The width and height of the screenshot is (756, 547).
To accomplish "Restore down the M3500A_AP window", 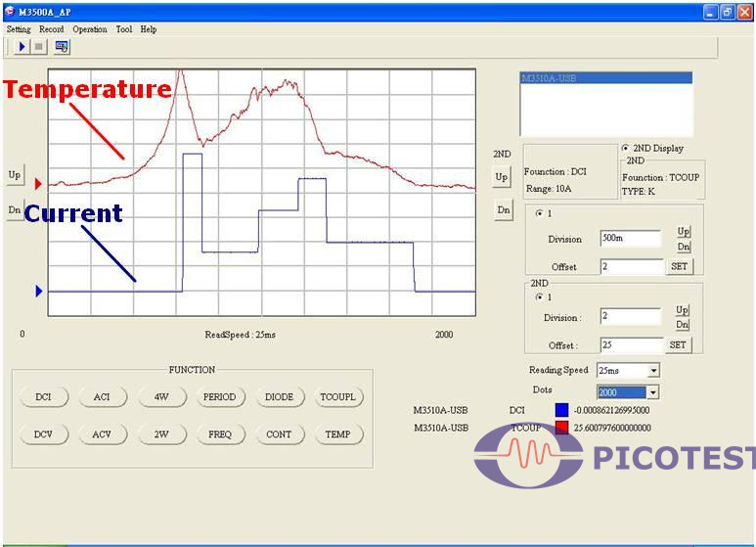I will pos(728,12).
